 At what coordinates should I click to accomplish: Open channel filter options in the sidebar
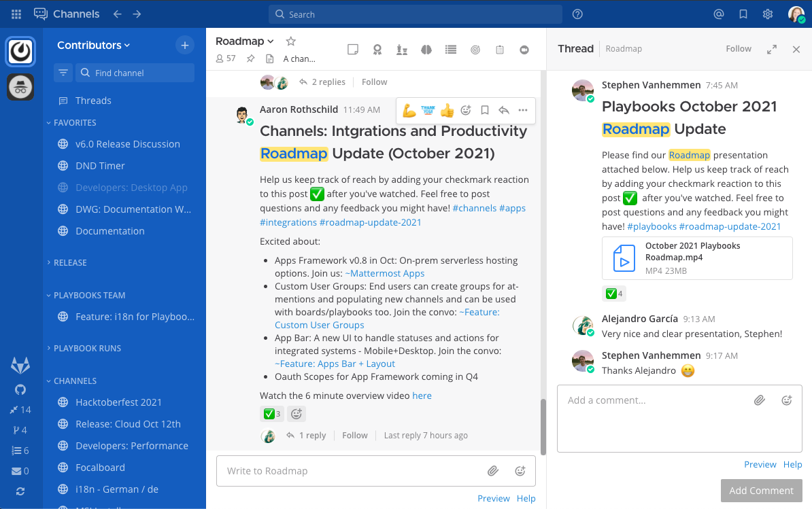pyautogui.click(x=63, y=72)
